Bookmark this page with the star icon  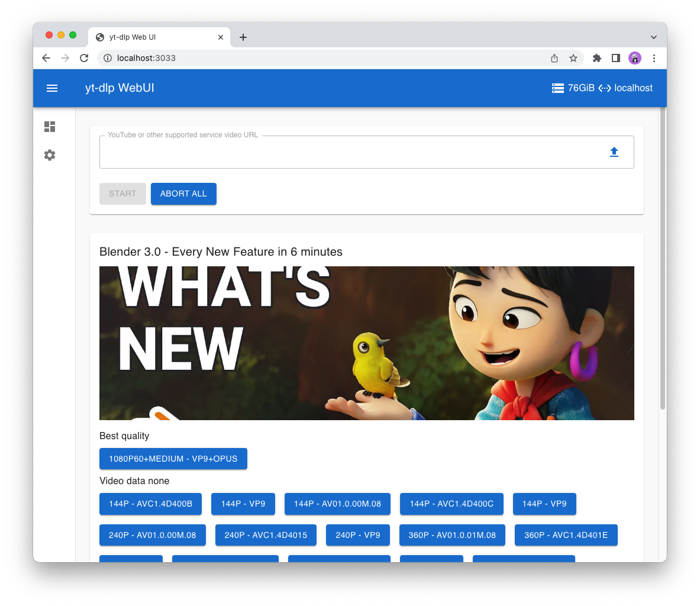(573, 58)
